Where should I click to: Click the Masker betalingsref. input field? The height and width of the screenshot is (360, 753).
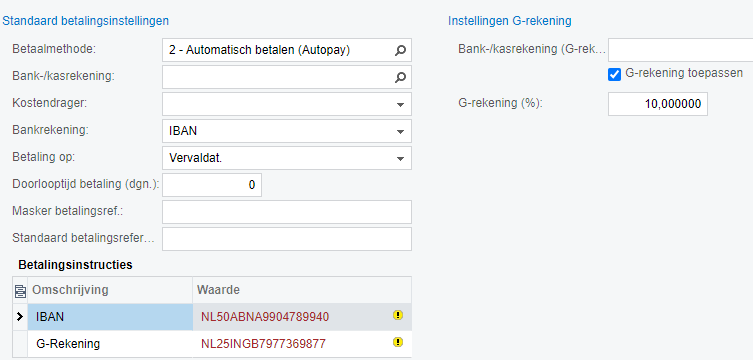[287, 212]
